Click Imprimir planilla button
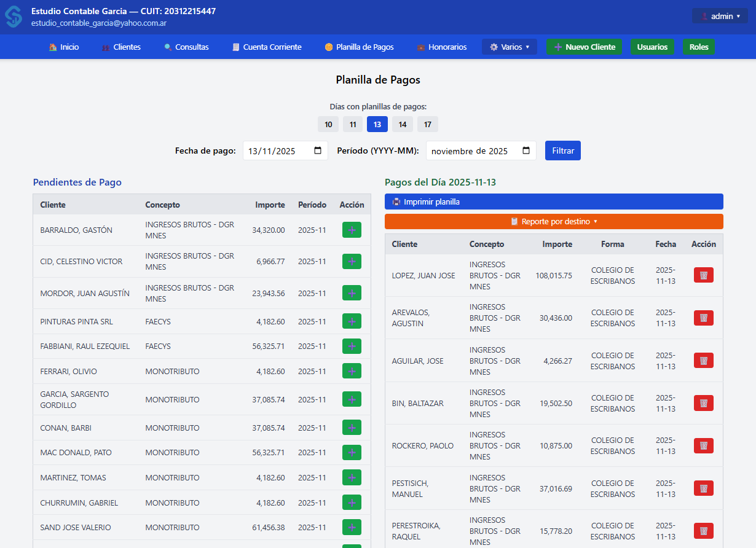 click(x=554, y=202)
